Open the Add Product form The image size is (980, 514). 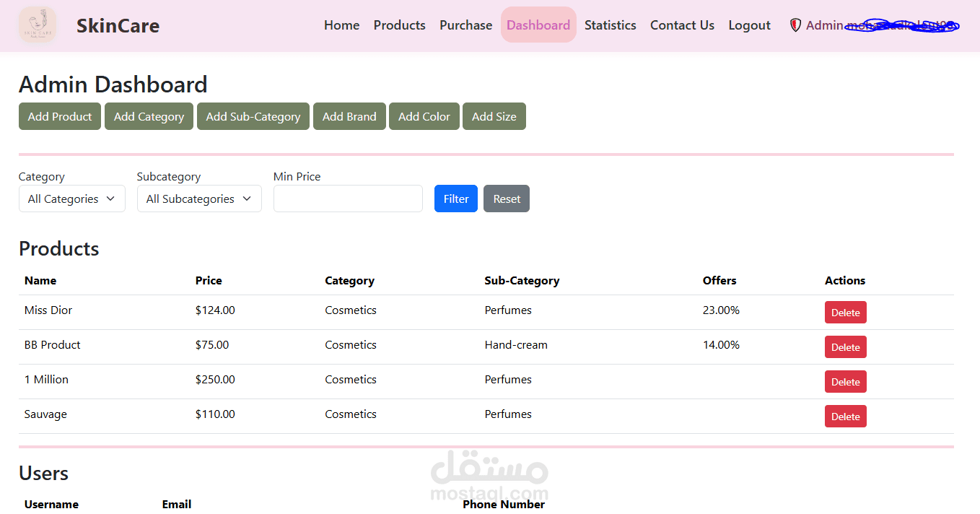click(60, 117)
